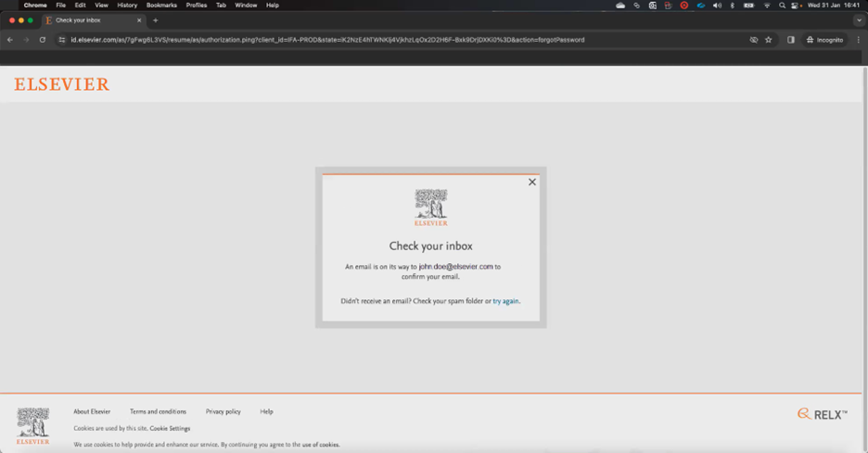Open the History menu
The width and height of the screenshot is (868, 453).
127,5
